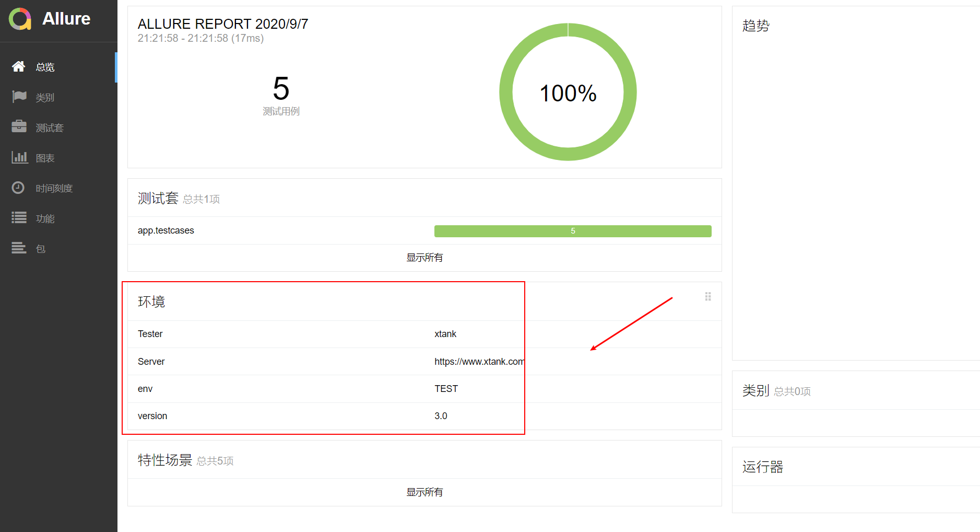The image size is (980, 532).
Task: Open Graphs via the bar chart icon
Action: (19, 157)
